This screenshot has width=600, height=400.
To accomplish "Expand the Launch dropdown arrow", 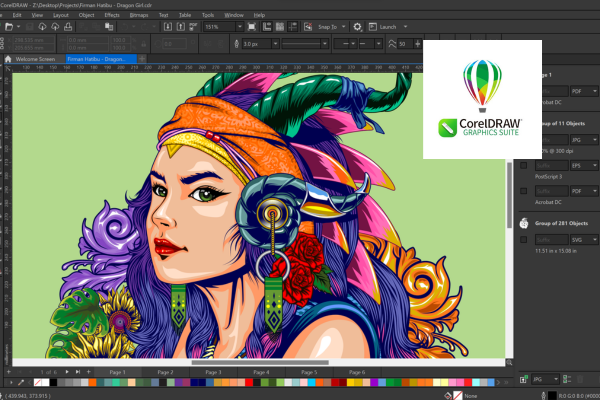I will (405, 27).
